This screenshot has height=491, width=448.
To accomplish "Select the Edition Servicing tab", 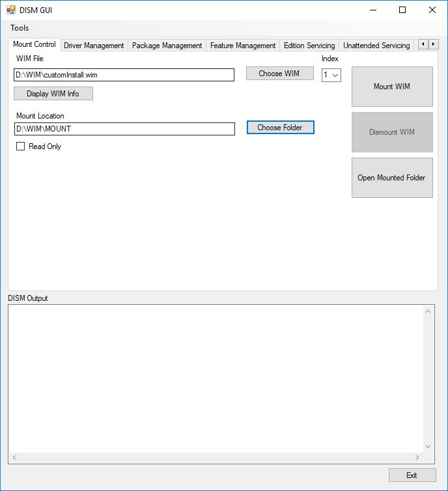I will 309,46.
